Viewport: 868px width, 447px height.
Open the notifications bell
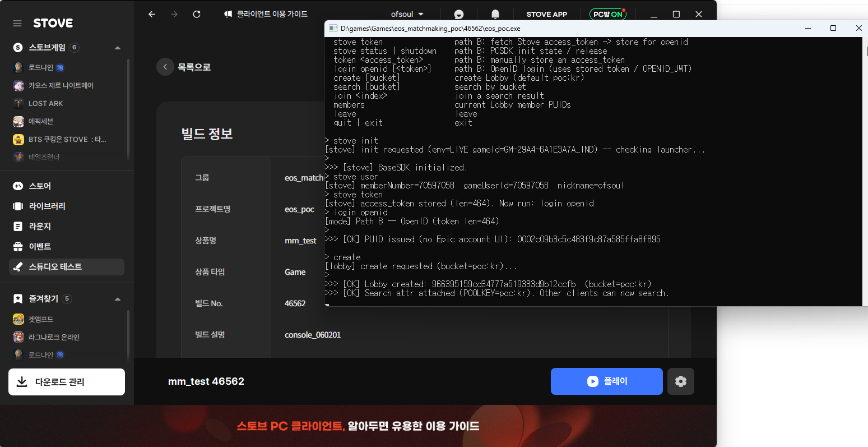495,14
